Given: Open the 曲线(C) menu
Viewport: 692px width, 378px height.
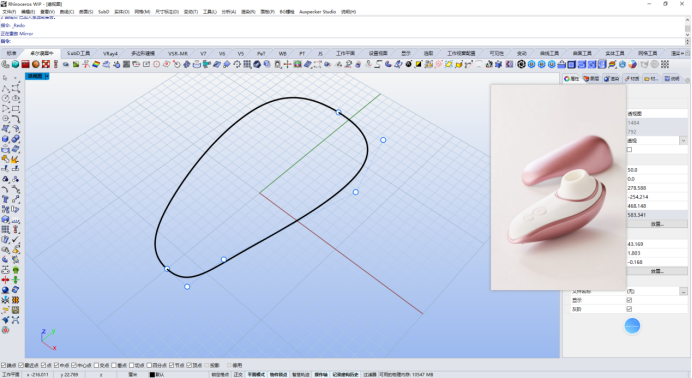Looking at the screenshot, I should (x=67, y=12).
